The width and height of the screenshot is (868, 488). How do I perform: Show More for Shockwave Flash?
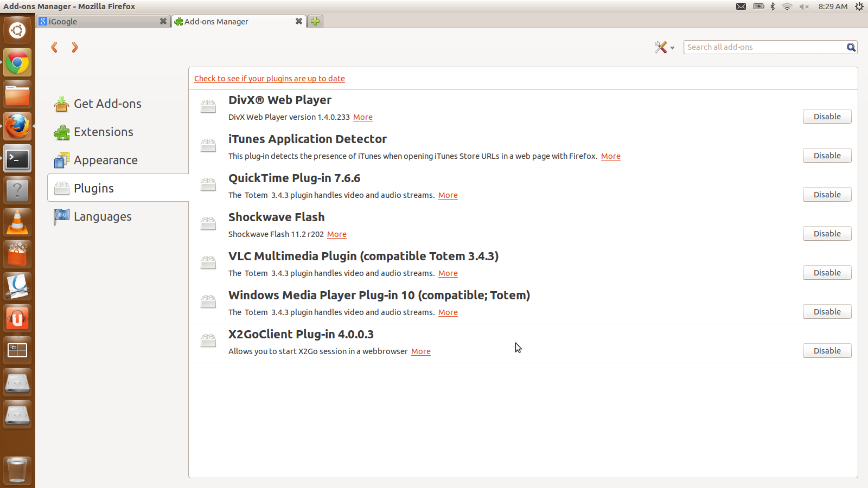[337, 234]
